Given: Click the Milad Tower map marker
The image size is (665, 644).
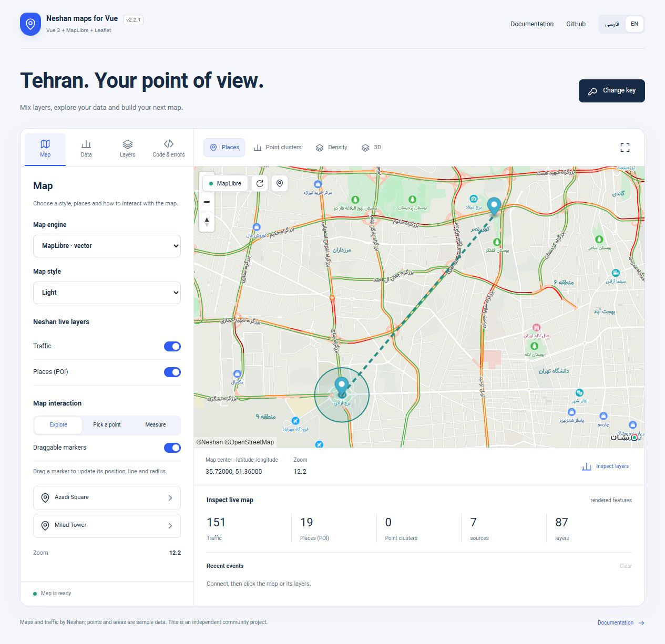Looking at the screenshot, I should (494, 206).
